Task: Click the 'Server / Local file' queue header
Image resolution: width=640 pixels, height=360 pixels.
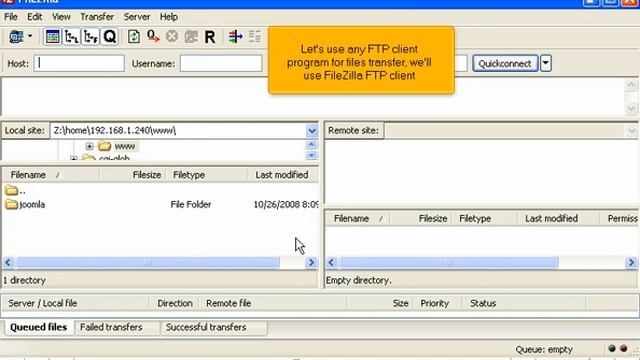Action: (76, 303)
